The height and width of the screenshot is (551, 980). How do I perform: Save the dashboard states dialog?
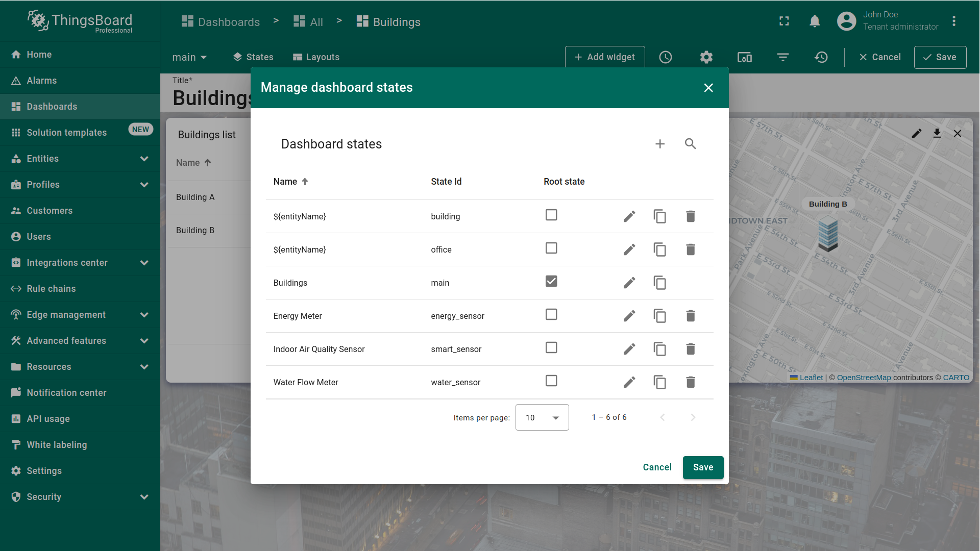(703, 467)
